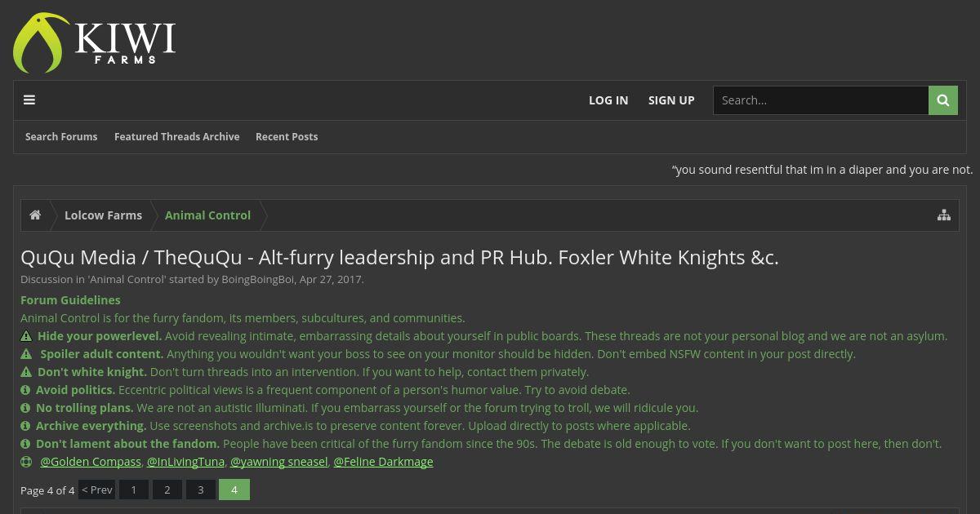Open Featured Threads Archive tab

(x=176, y=137)
